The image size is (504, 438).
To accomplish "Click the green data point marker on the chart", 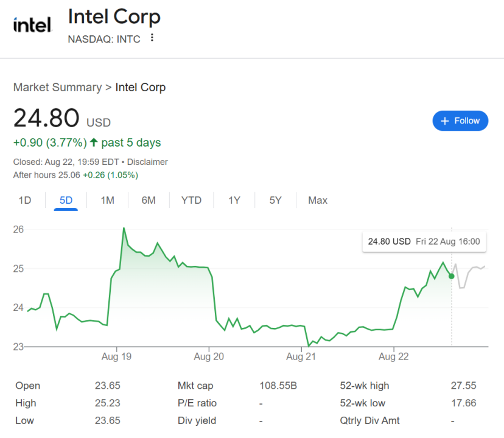I will pyautogui.click(x=451, y=276).
